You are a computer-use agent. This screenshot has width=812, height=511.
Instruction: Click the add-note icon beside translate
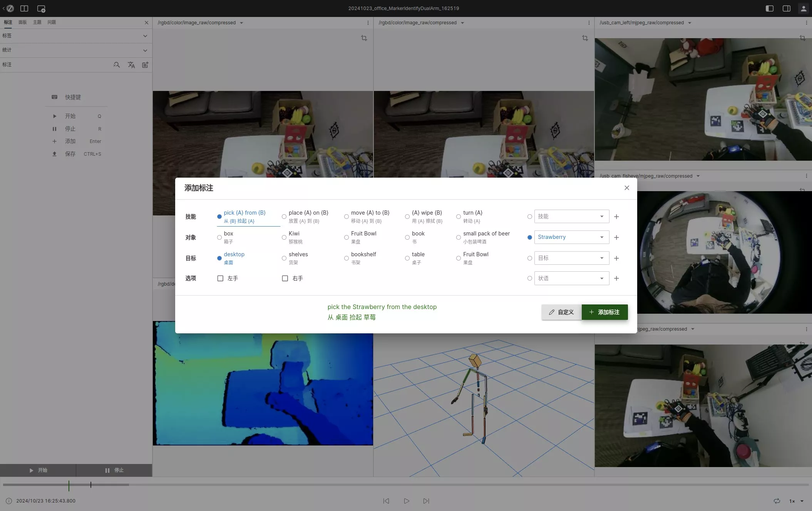145,65
